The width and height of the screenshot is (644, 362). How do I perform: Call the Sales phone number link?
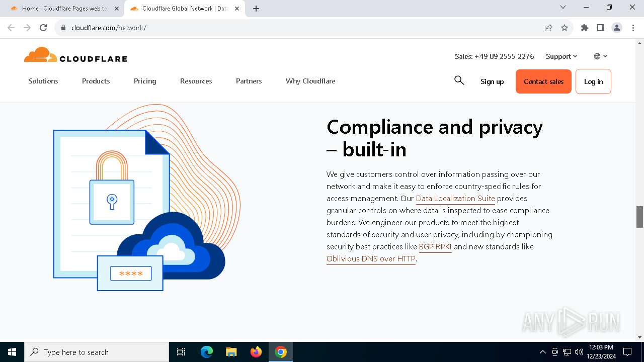(x=495, y=56)
